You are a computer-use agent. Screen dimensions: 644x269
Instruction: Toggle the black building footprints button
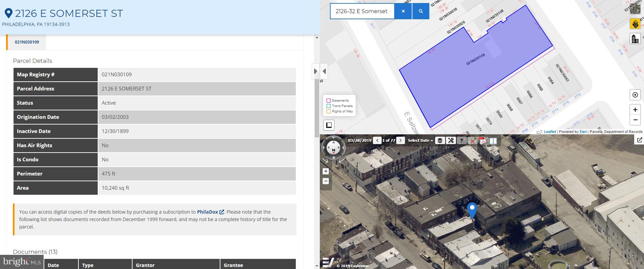pos(635,39)
